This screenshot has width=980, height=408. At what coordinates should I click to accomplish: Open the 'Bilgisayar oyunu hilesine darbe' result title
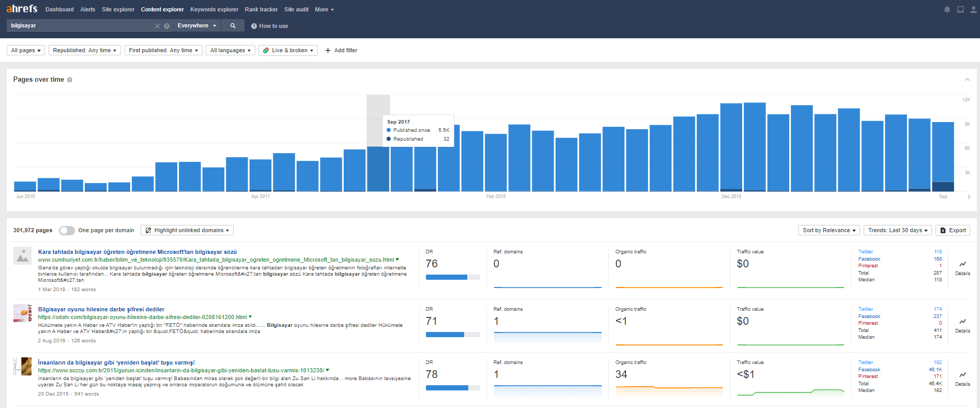point(101,309)
